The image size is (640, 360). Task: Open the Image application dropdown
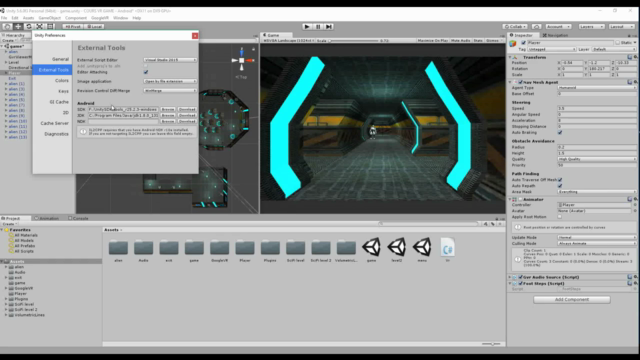(x=170, y=81)
